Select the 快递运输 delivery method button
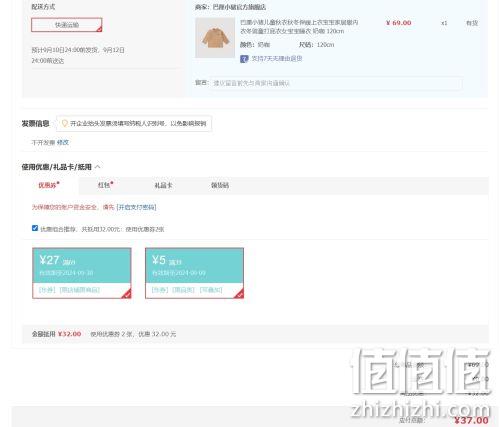The width and height of the screenshot is (500, 427). (67, 25)
